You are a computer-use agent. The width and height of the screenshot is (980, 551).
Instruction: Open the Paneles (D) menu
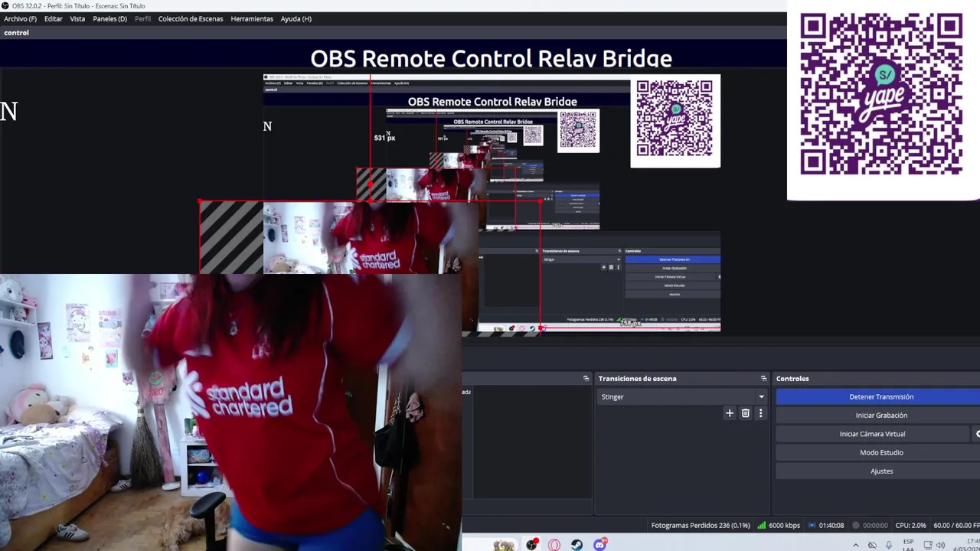point(109,18)
